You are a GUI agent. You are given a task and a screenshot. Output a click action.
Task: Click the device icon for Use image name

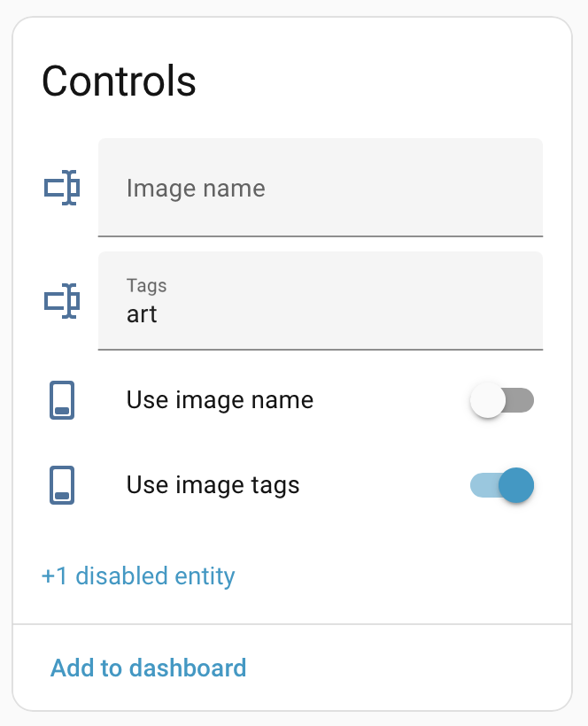[62, 400]
